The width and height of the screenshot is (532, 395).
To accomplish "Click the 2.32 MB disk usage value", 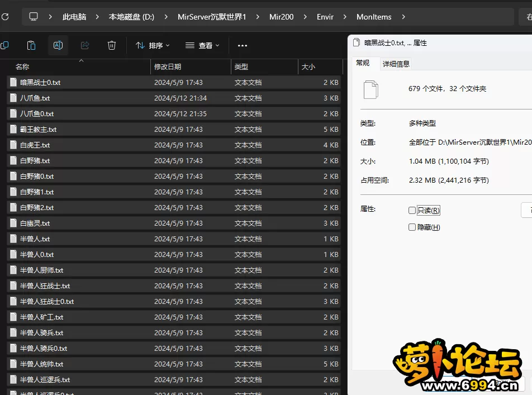I will [449, 180].
